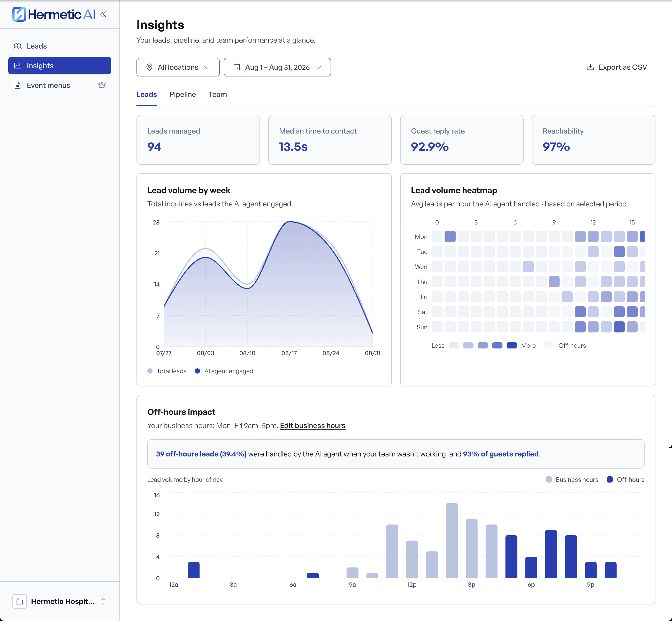Switch to the Pipeline tab
The width and height of the screenshot is (672, 621).
point(182,95)
